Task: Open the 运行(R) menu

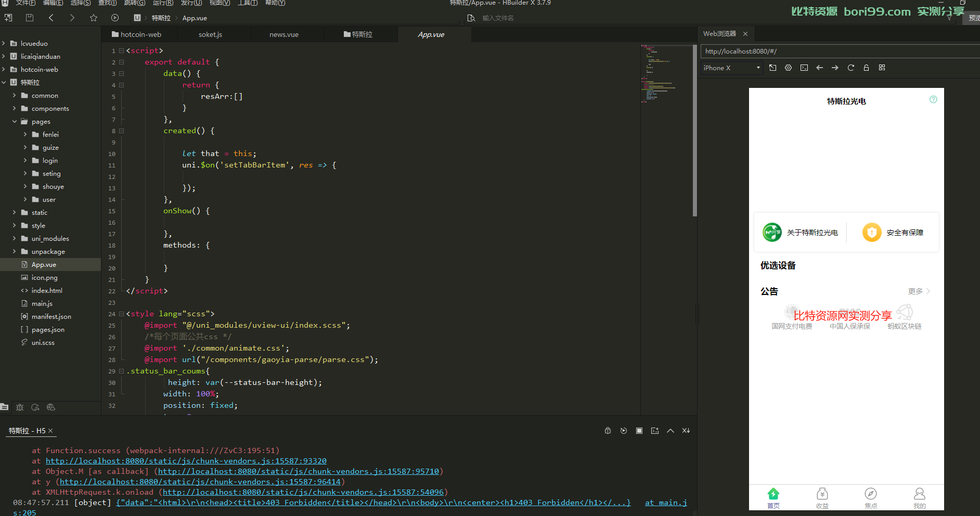Action: point(163,3)
